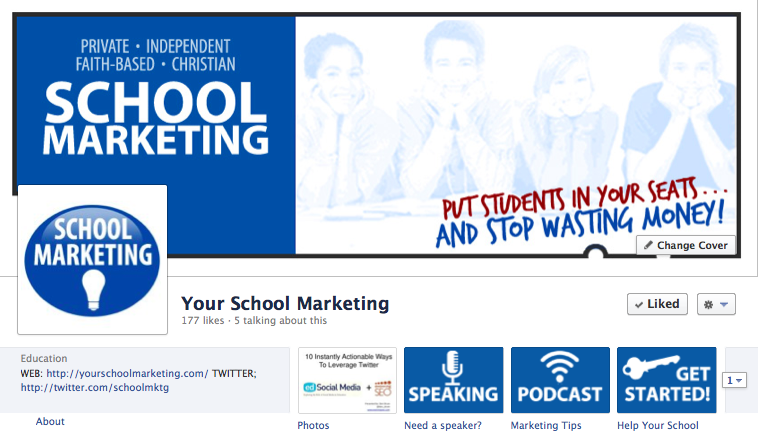Click the pencil icon on Change Cover

click(648, 245)
